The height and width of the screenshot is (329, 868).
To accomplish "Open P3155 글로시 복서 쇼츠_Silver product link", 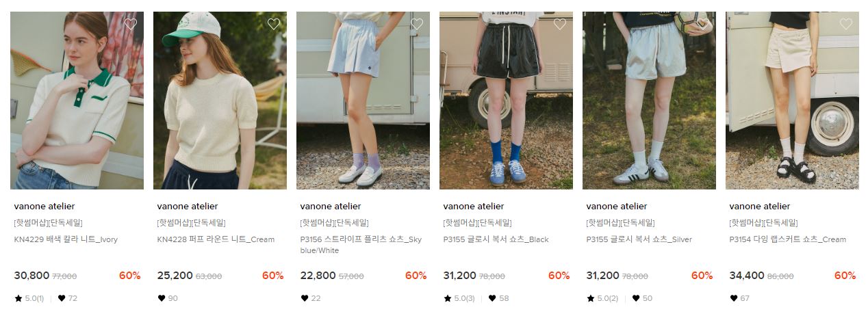I will [639, 239].
